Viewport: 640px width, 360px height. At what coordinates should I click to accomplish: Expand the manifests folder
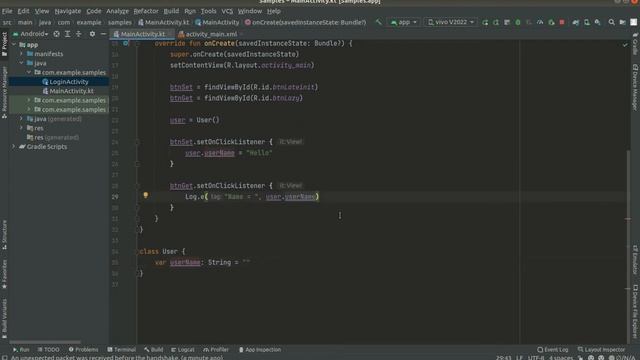click(22, 54)
